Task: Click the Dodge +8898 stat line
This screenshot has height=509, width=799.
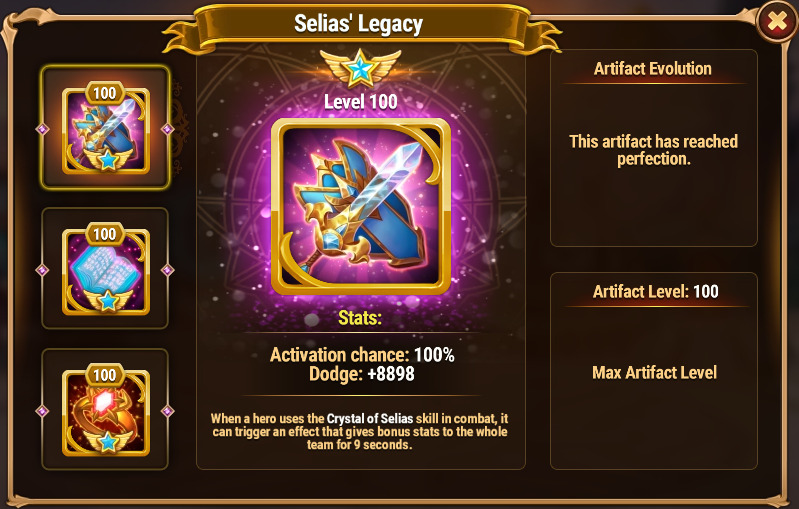Action: 361,374
